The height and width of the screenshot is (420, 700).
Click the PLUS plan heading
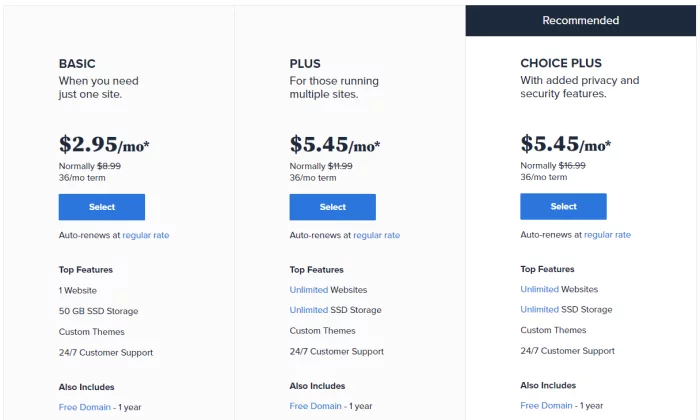[x=305, y=64]
